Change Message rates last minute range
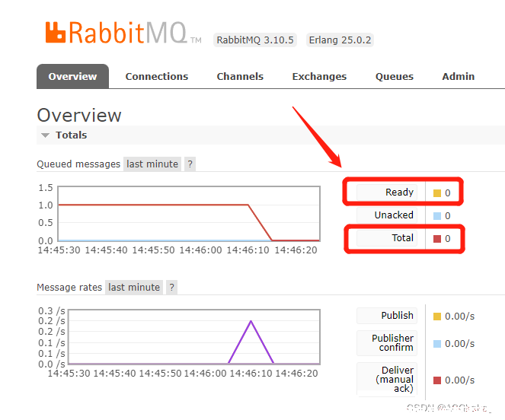Viewport: 505px width, 420px height. point(134,287)
